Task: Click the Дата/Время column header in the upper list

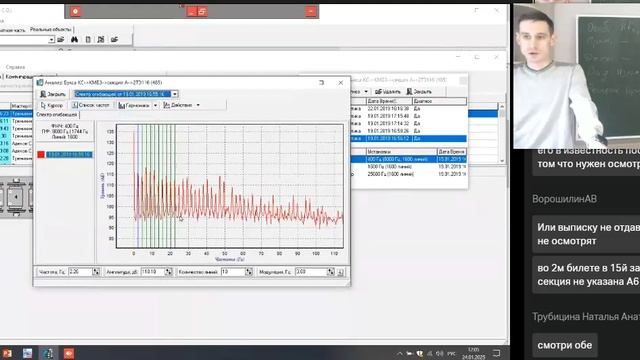Action: point(389,101)
